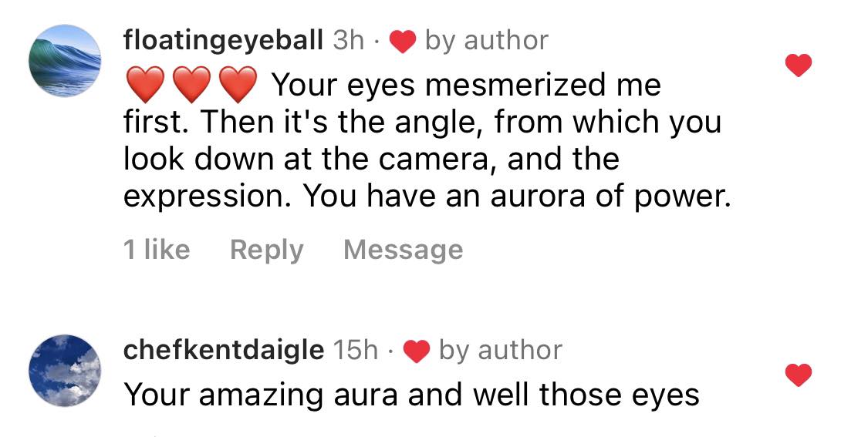Visit the chefkentdaigle username profile
868x437 pixels.
(x=223, y=350)
